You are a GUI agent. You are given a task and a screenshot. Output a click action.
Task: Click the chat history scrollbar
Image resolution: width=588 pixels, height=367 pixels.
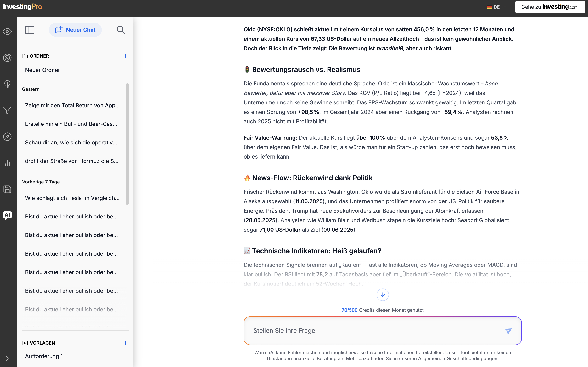click(127, 144)
